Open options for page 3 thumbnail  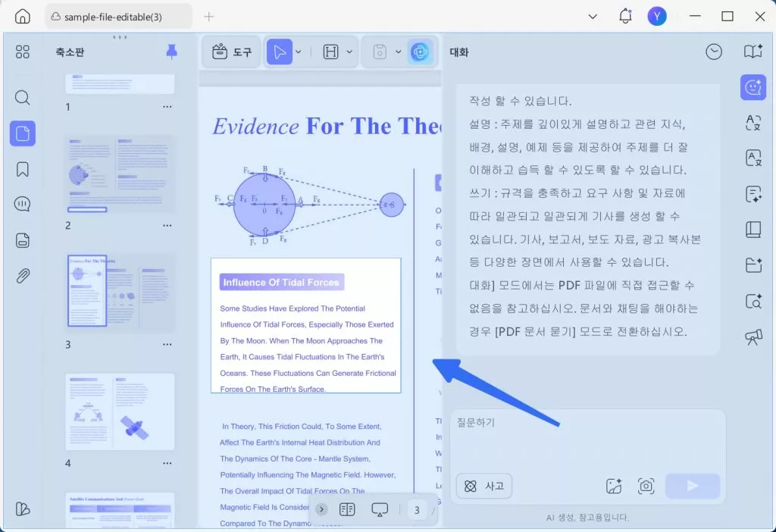[x=167, y=345]
